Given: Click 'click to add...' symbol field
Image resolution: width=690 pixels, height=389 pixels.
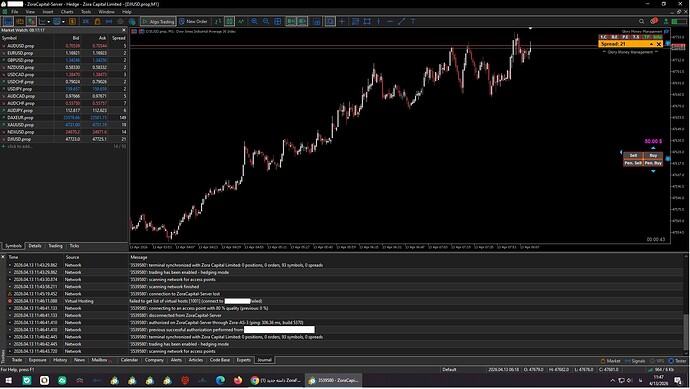Looking at the screenshot, I should pyautogui.click(x=20, y=146).
